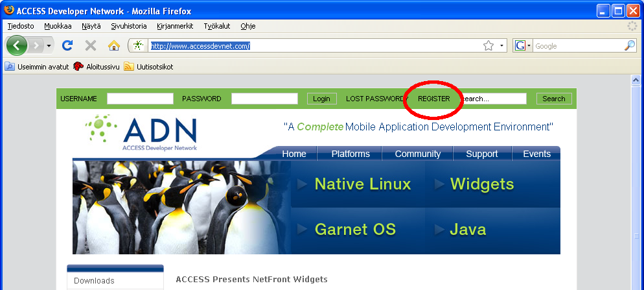Open Downloads in the sidebar
Screen dimensions: 644x290
[94, 281]
